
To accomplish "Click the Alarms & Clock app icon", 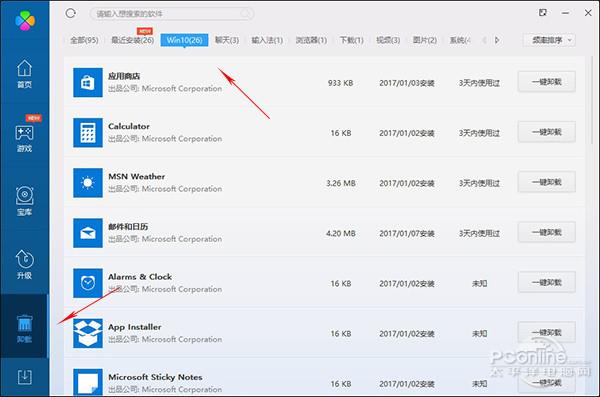I will (88, 283).
